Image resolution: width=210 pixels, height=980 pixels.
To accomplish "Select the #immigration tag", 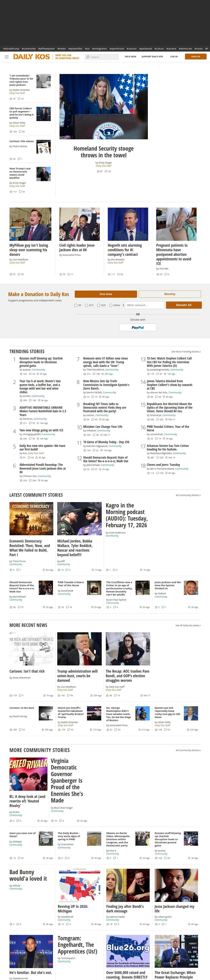I will pos(99,49).
